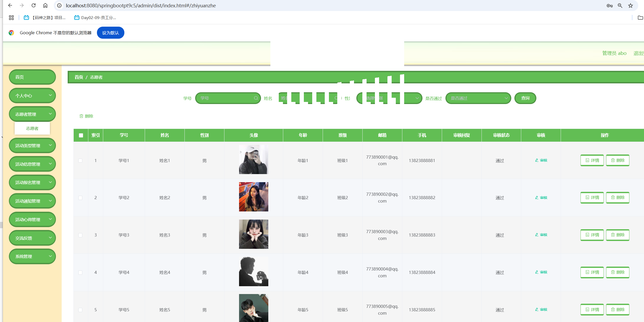Expand the 系统管理 sidebar menu

[32, 256]
